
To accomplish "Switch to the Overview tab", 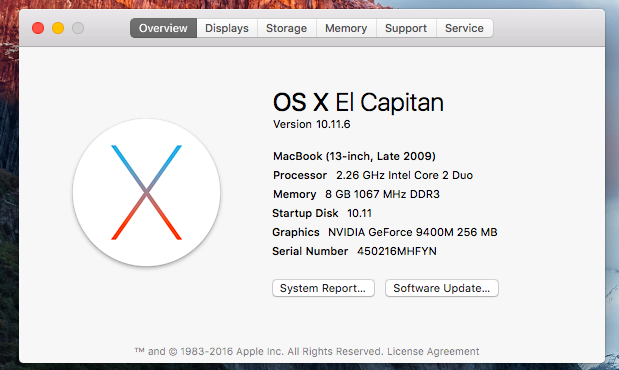I will [163, 28].
